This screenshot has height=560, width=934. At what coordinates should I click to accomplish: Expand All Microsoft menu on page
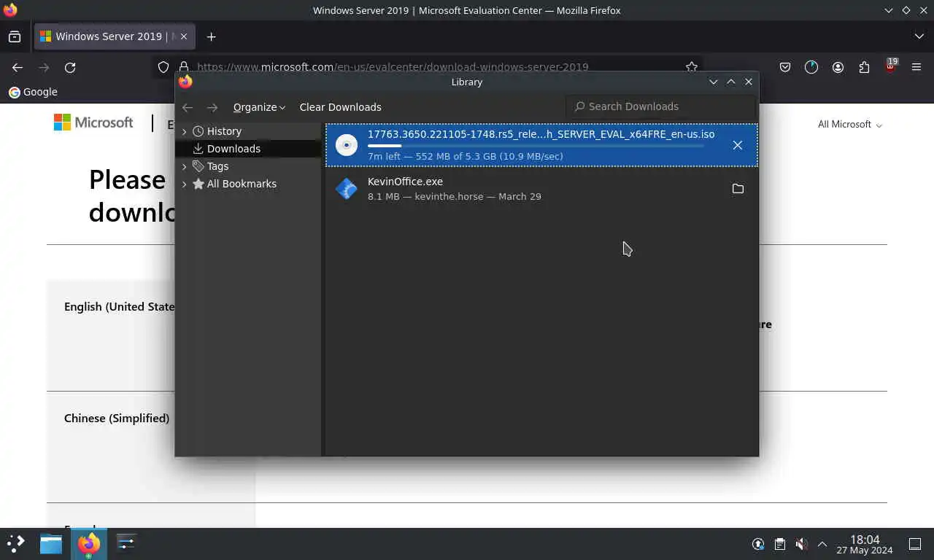click(850, 125)
